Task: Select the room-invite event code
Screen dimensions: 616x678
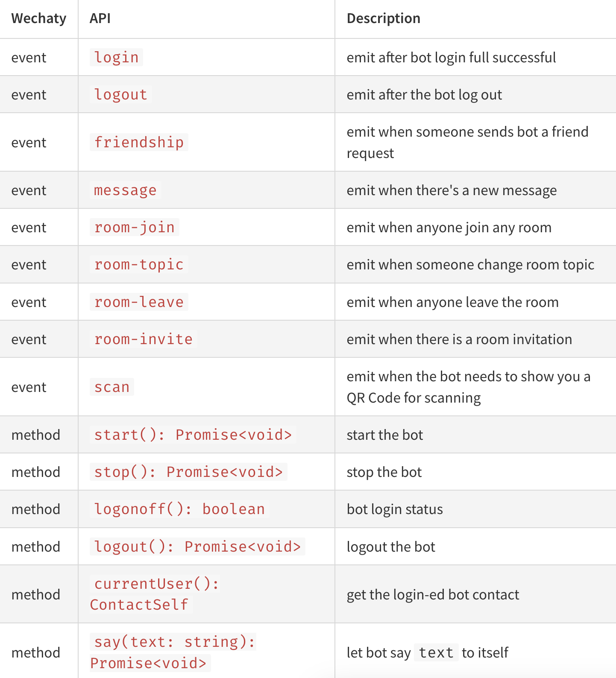Action: tap(143, 339)
